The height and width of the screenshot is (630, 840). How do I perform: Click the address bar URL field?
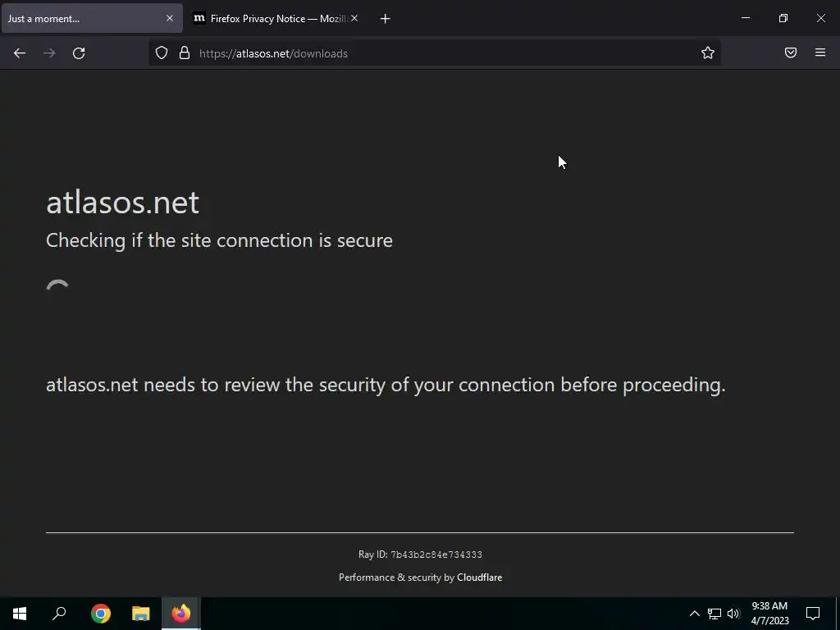[434, 53]
